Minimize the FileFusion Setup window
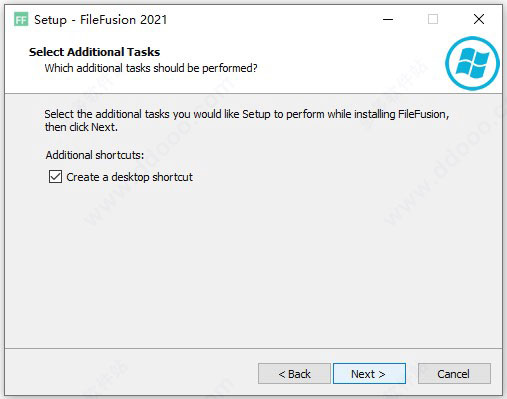The image size is (507, 399). tap(388, 19)
